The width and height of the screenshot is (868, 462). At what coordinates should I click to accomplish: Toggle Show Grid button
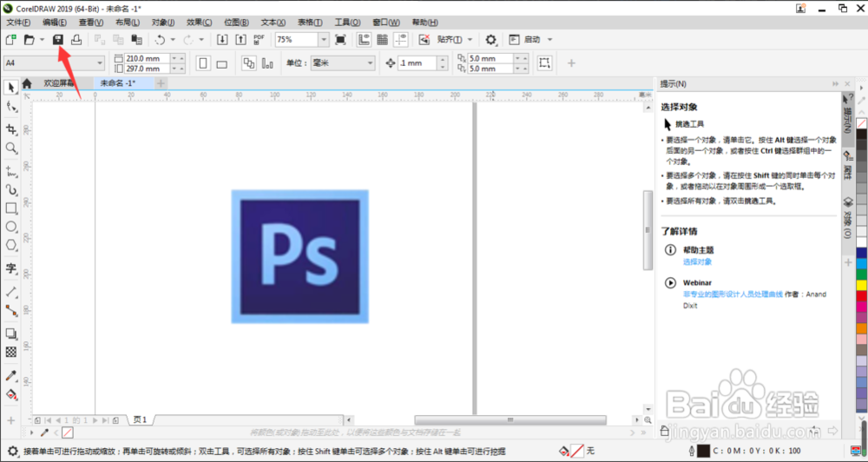tap(382, 39)
